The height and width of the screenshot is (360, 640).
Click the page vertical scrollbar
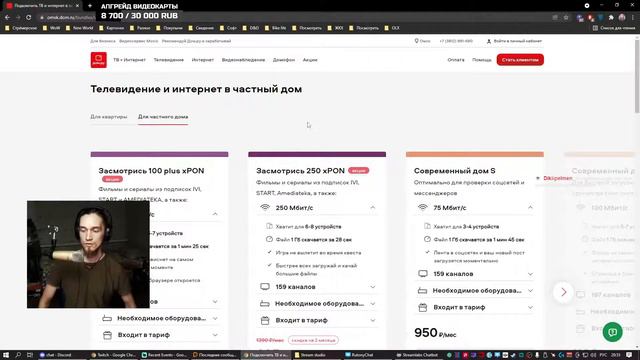point(637,75)
